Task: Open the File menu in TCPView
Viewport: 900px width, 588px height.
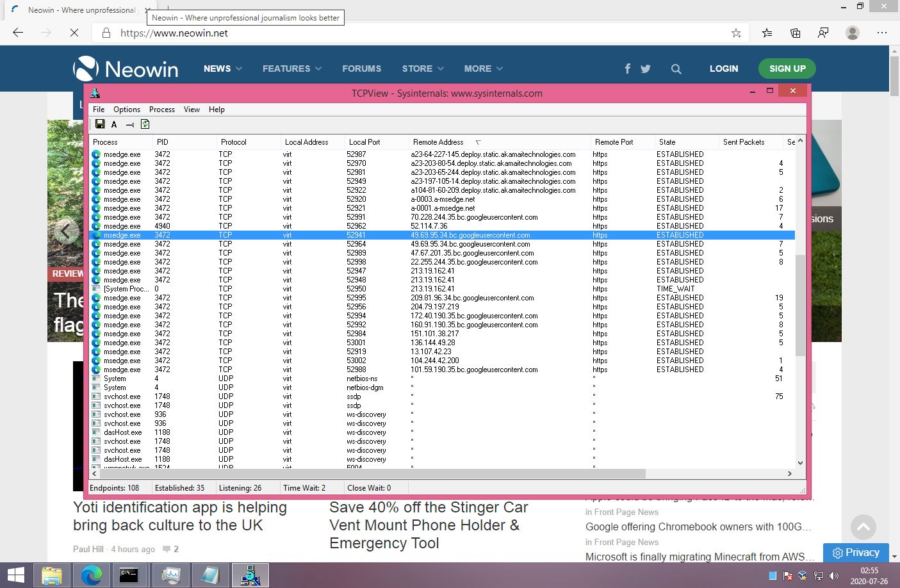Action: [99, 110]
